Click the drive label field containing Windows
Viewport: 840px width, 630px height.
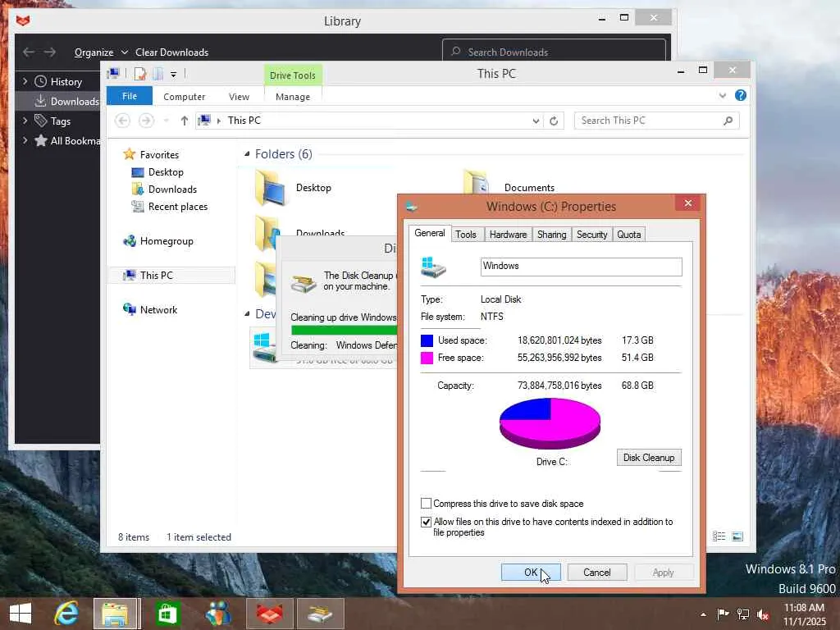point(582,267)
